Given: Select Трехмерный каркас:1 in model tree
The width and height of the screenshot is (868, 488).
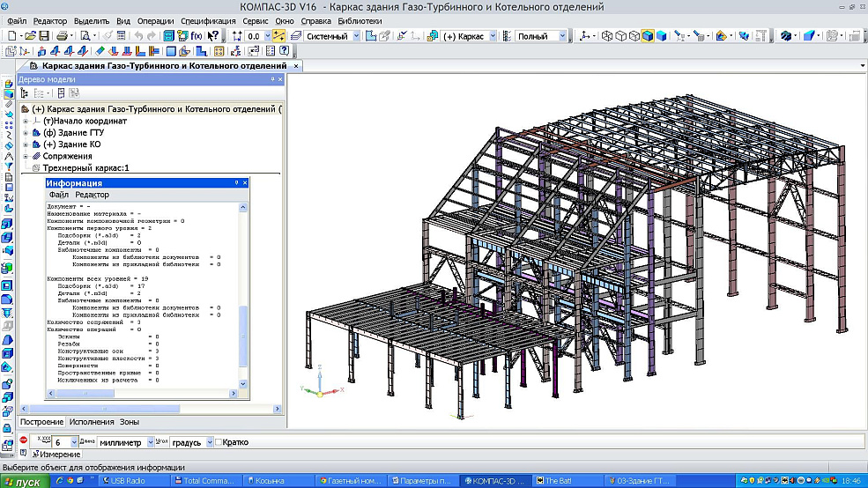Looking at the screenshot, I should click(85, 167).
